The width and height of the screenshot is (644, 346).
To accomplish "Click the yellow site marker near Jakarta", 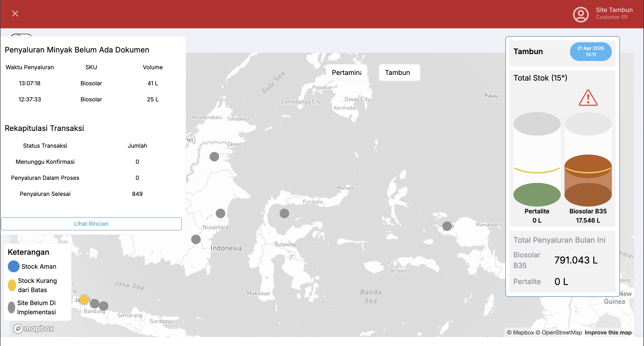I will click(x=84, y=299).
